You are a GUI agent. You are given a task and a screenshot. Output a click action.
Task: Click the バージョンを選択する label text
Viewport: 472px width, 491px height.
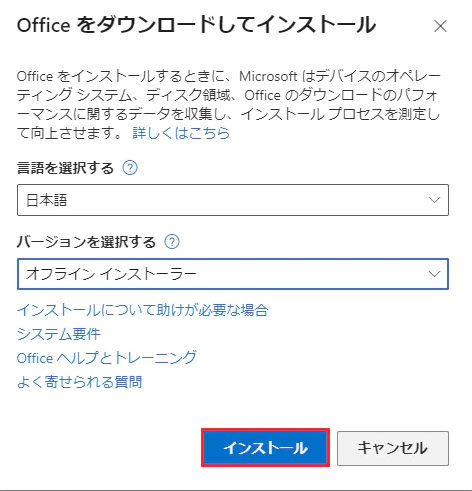point(86,242)
